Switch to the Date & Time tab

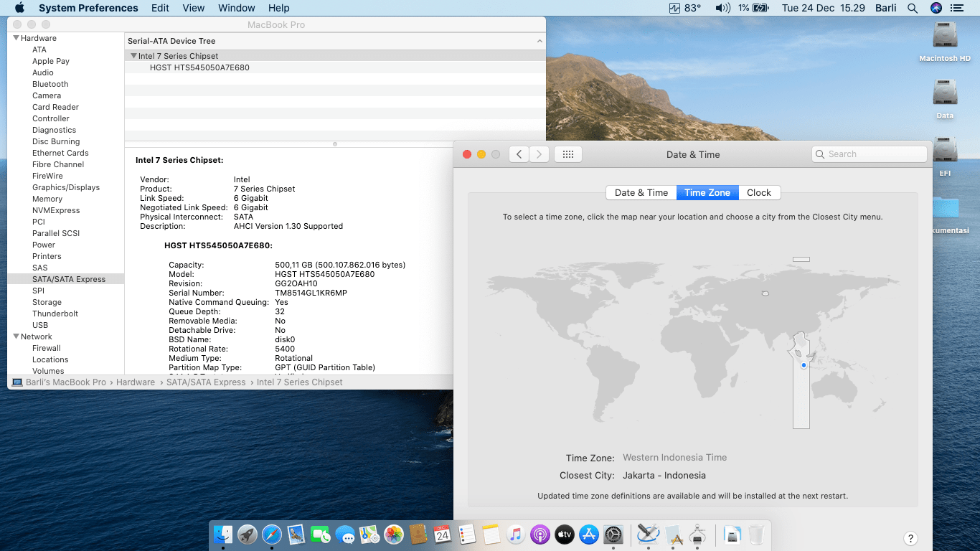click(x=641, y=192)
